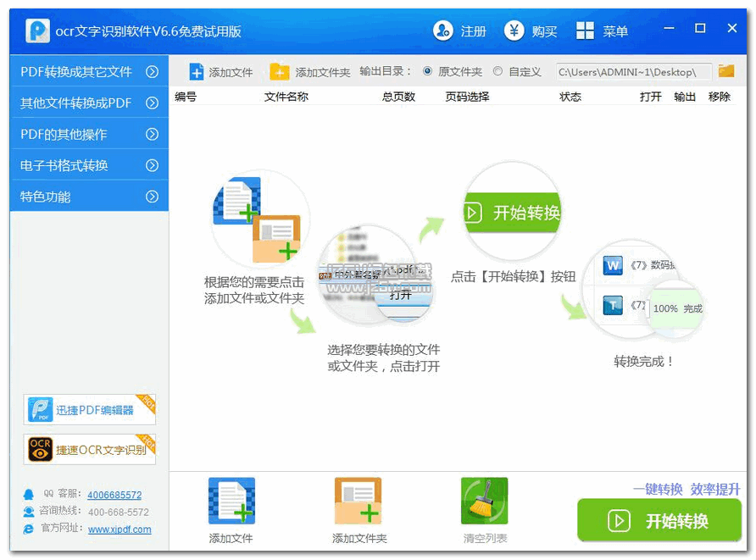Click the QQ客服 penguin icon
The image size is (756, 560).
click(29, 495)
